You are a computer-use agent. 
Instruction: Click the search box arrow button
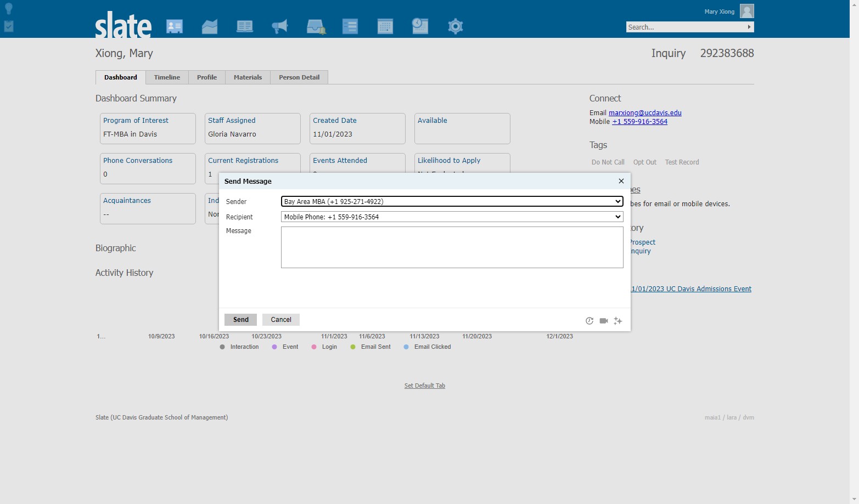pyautogui.click(x=749, y=27)
